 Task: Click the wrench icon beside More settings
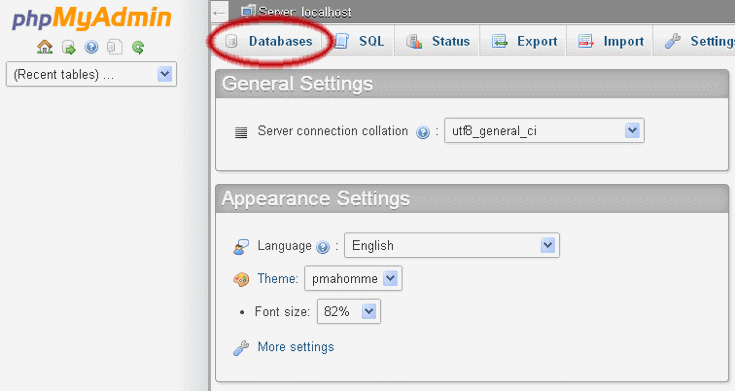pyautogui.click(x=241, y=347)
